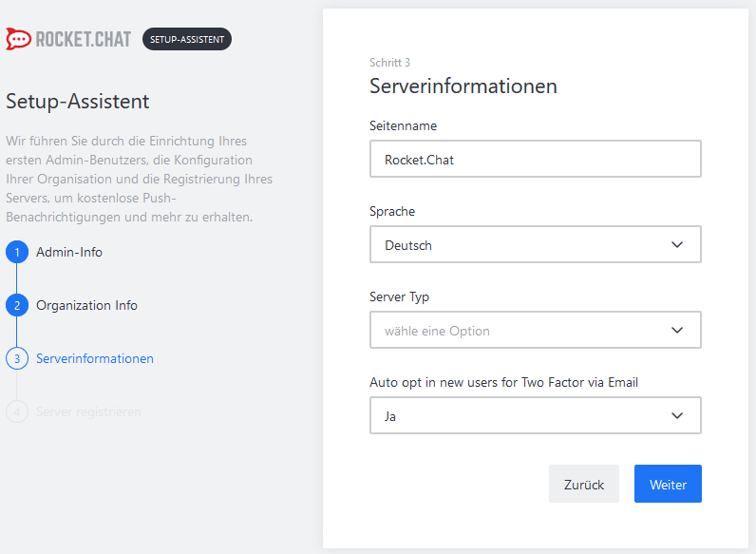Viewport: 756px width, 554px height.
Task: Select step 1 circle for Admin-Info
Action: (x=17, y=252)
